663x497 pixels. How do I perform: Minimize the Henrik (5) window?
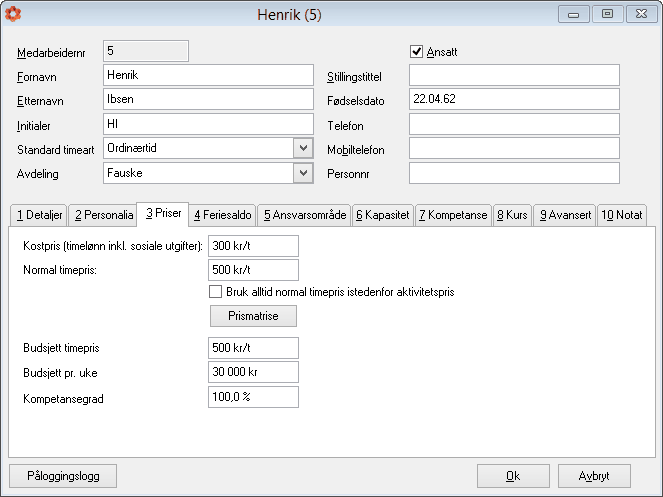coord(574,14)
